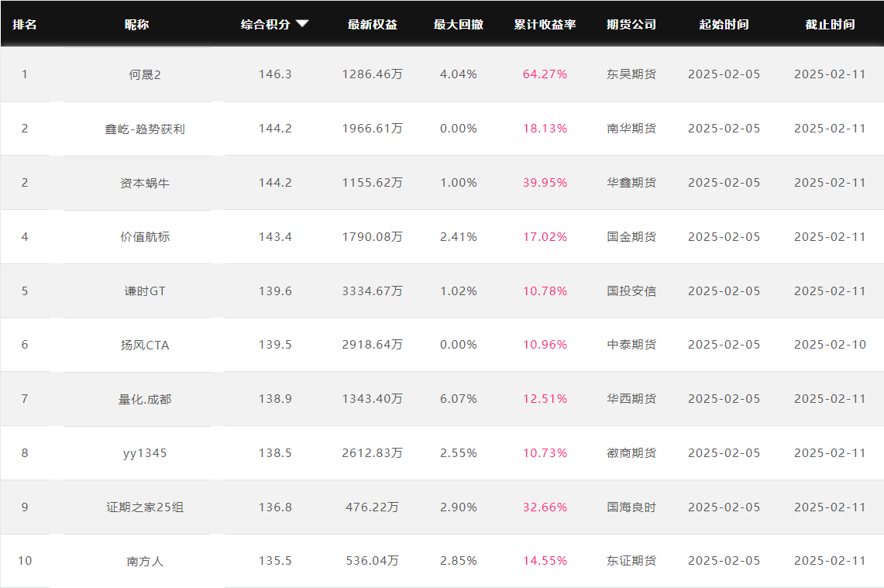Select equity value 1155.62万
The image size is (884, 588).
372,183
